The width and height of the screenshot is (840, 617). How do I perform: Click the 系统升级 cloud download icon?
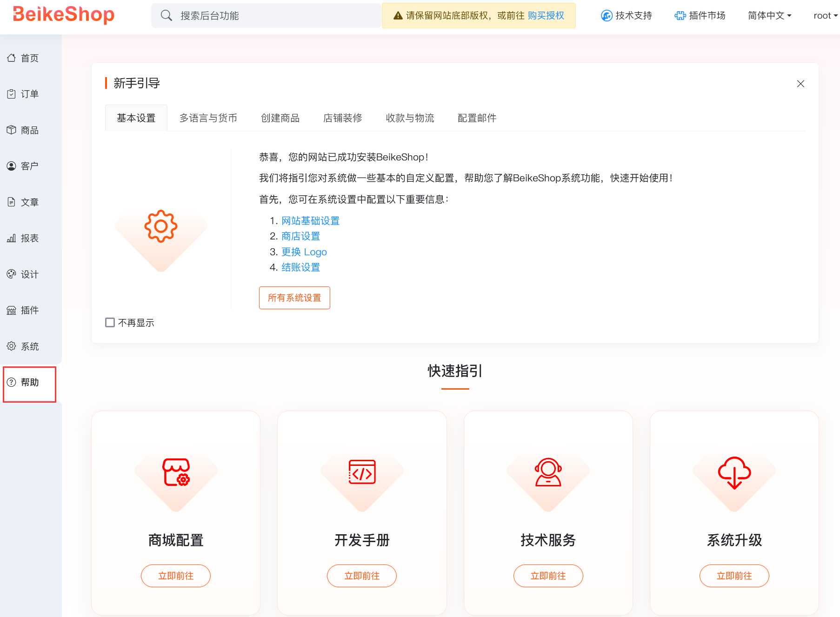click(734, 472)
